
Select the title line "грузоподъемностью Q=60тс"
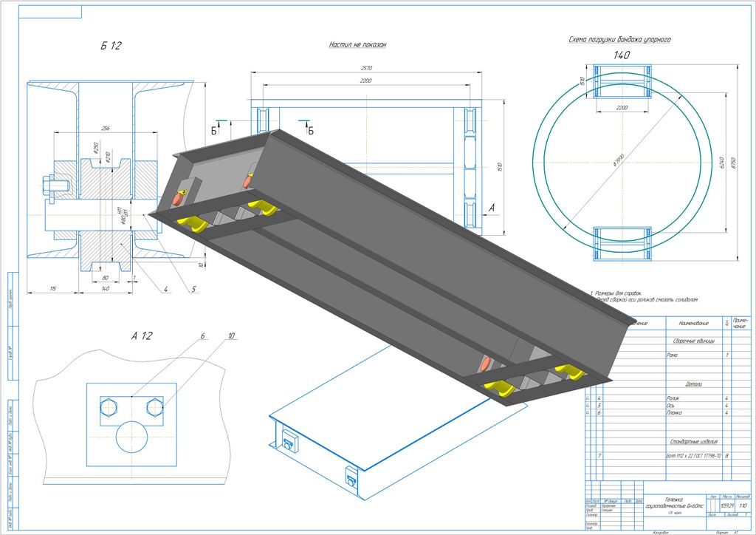tap(673, 506)
